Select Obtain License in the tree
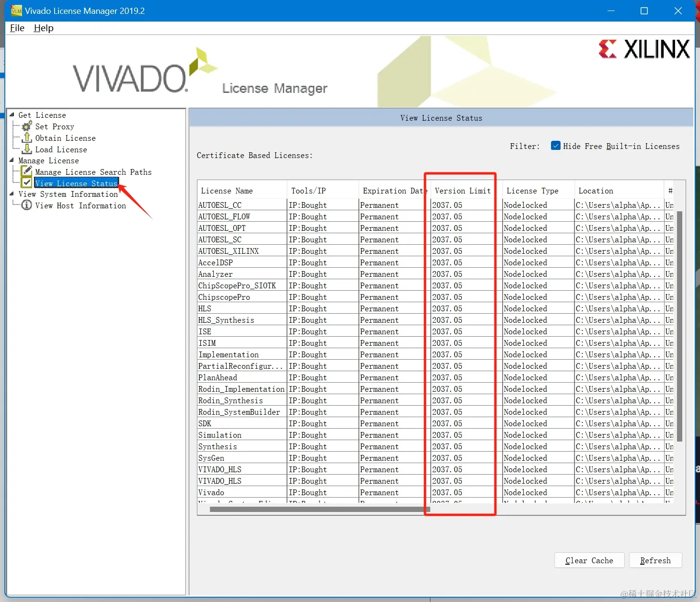This screenshot has width=700, height=602. tap(65, 138)
